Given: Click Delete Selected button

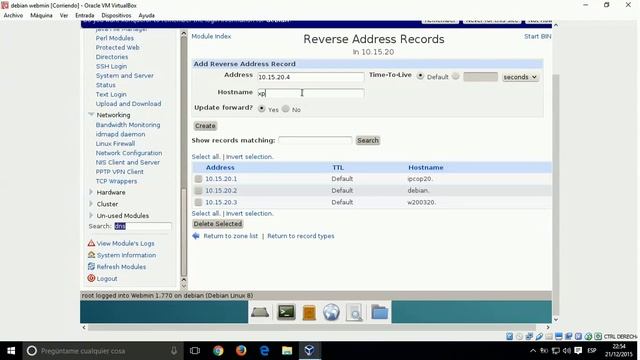Looking at the screenshot, I should pos(218,224).
